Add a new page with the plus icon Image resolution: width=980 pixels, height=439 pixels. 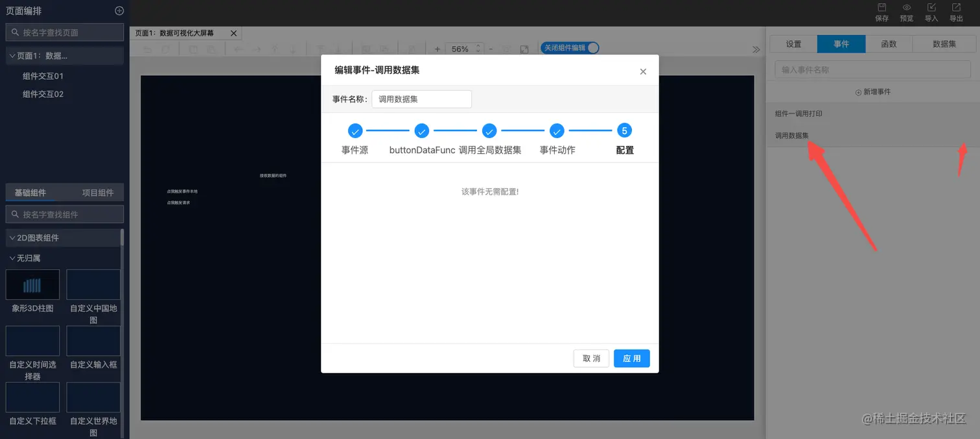point(119,10)
